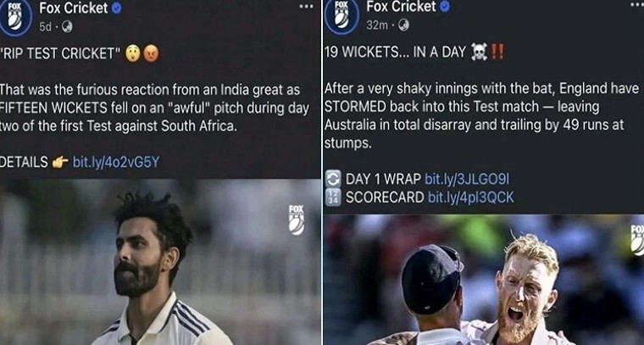Open the Fox Cricket page name on left post
The width and height of the screenshot is (644, 345).
(x=74, y=8)
